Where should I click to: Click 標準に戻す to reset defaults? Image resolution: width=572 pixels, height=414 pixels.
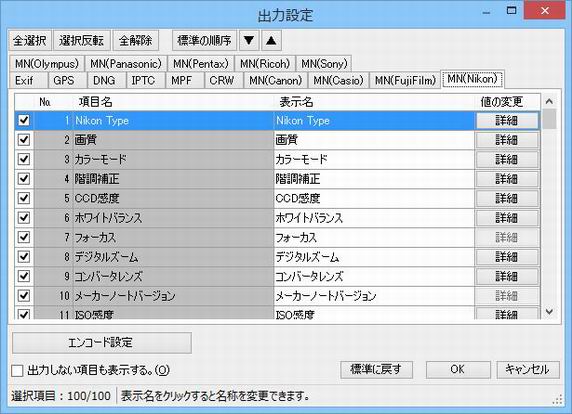coord(376,369)
